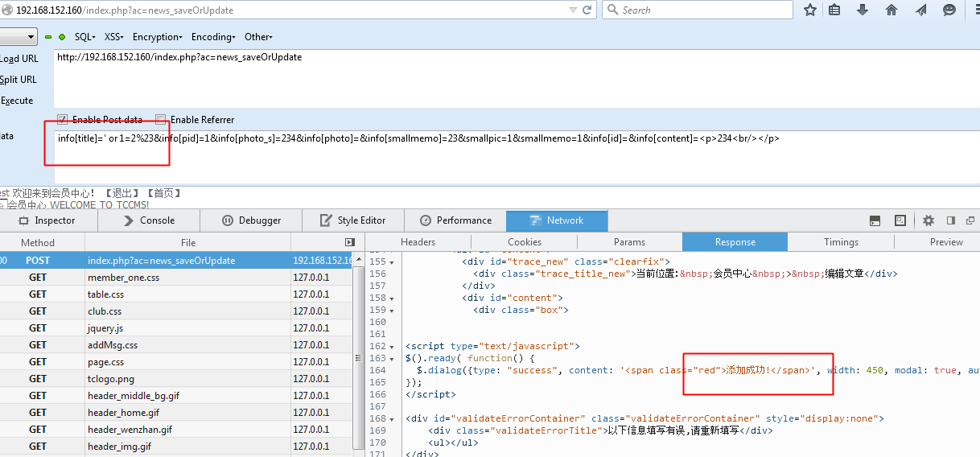Screen dimensions: 980x457
Task: Click the Load URL button
Action: (19, 59)
